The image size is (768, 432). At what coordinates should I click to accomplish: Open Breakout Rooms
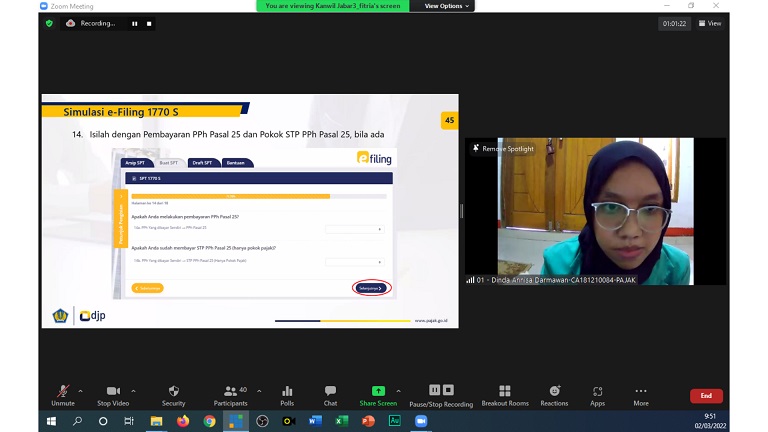pos(504,394)
